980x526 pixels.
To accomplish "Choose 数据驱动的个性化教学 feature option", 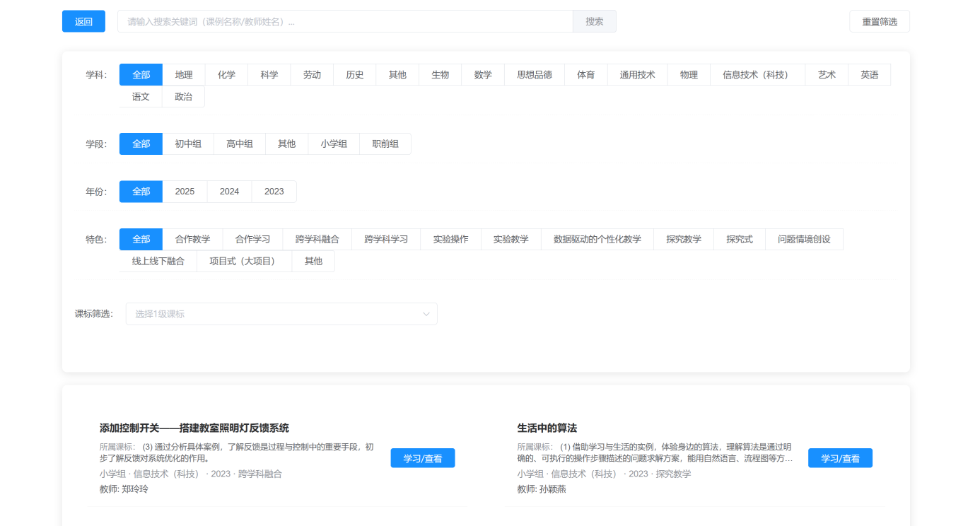I will [x=597, y=240].
